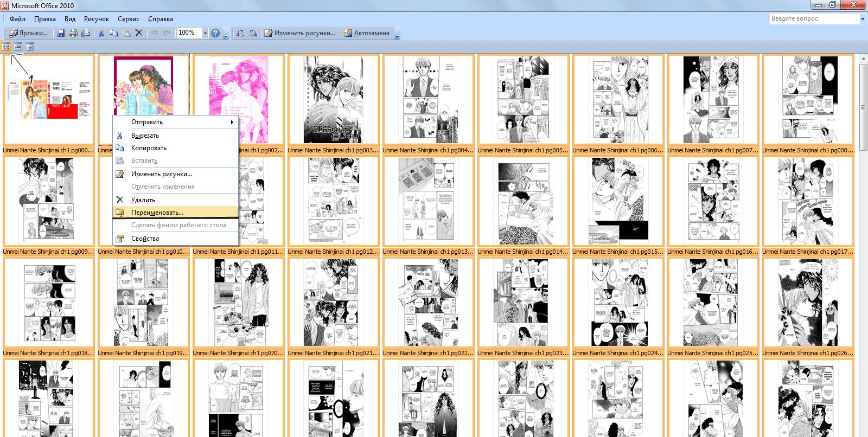Click the file name 'Unmei Nante Shinjinai ch1 pg000...'
868x437 pixels.
(x=48, y=150)
